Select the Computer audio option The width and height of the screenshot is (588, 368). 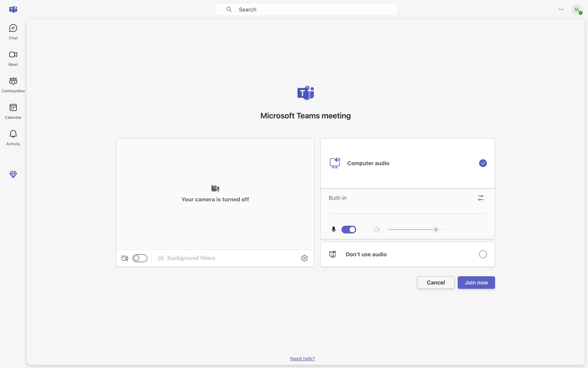483,163
